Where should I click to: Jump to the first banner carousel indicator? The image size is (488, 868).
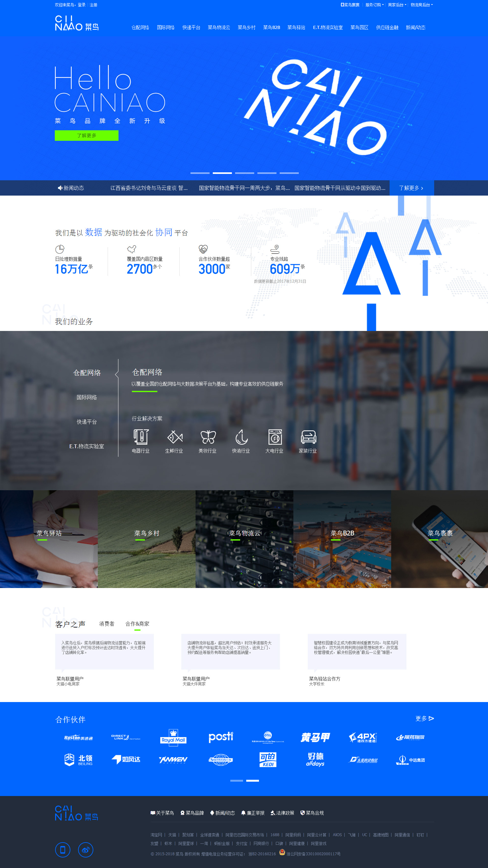coord(200,173)
